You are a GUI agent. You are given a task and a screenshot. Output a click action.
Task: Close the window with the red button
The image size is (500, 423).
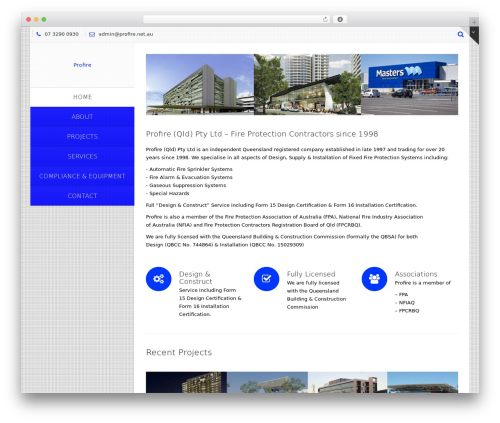point(29,20)
